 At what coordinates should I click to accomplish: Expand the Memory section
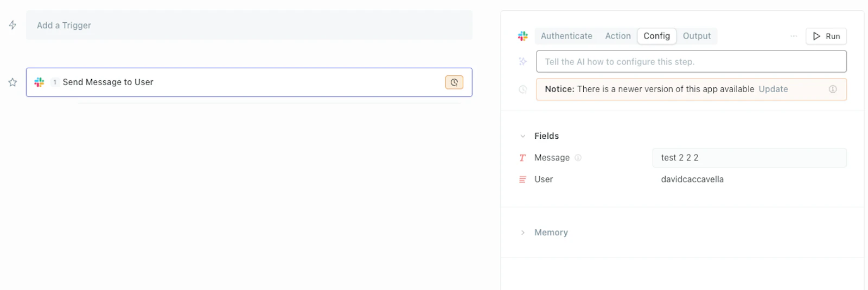coord(523,233)
